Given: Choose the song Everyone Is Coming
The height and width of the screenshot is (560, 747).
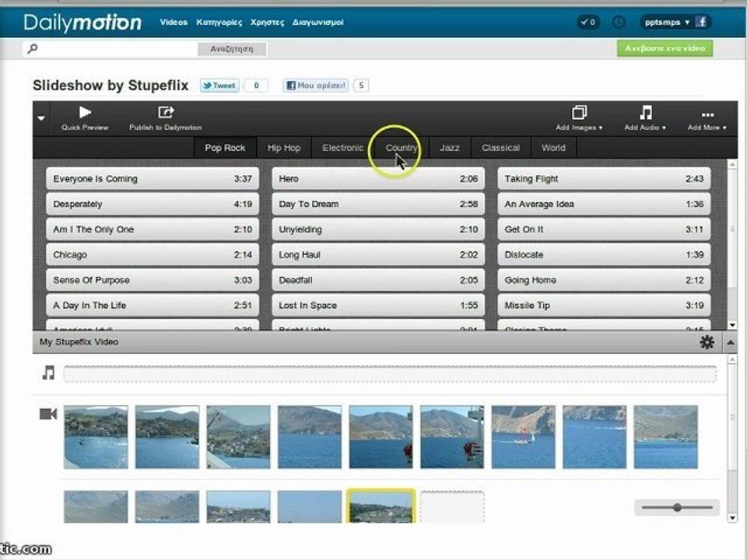Looking at the screenshot, I should pos(153,179).
